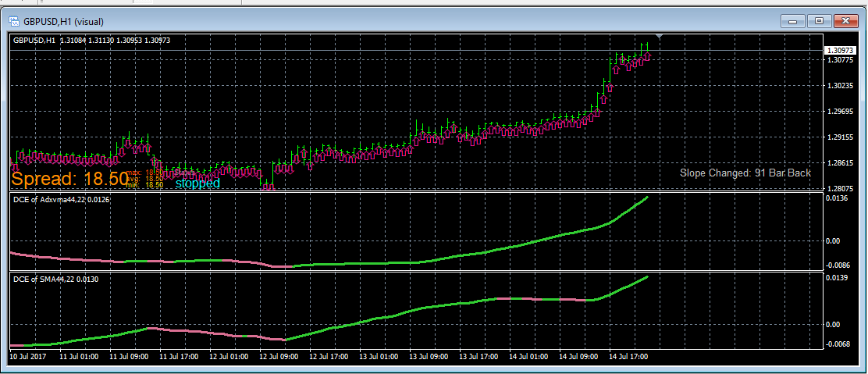Click the '11 Jul 17:00' time axis label
868x374 pixels.
pyautogui.click(x=179, y=357)
